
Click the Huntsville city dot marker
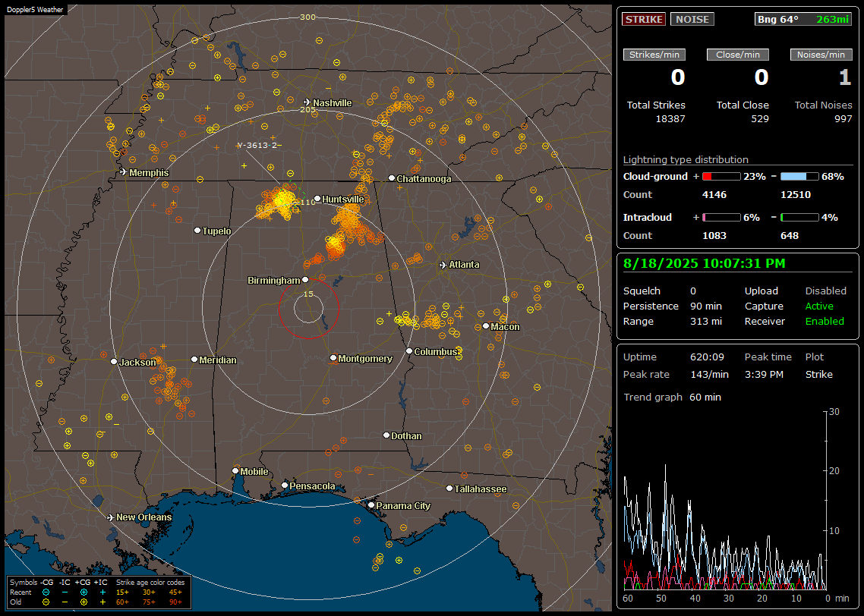click(x=317, y=199)
